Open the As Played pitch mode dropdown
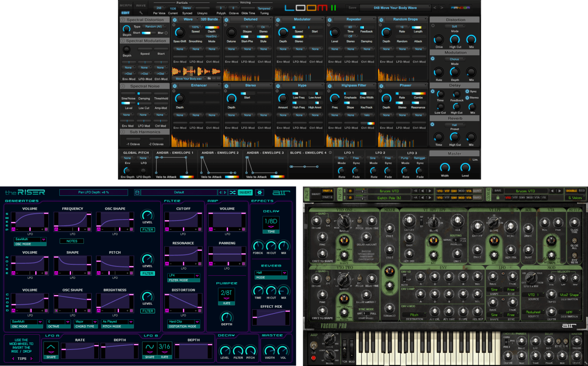The width and height of the screenshot is (588, 366). point(118,322)
